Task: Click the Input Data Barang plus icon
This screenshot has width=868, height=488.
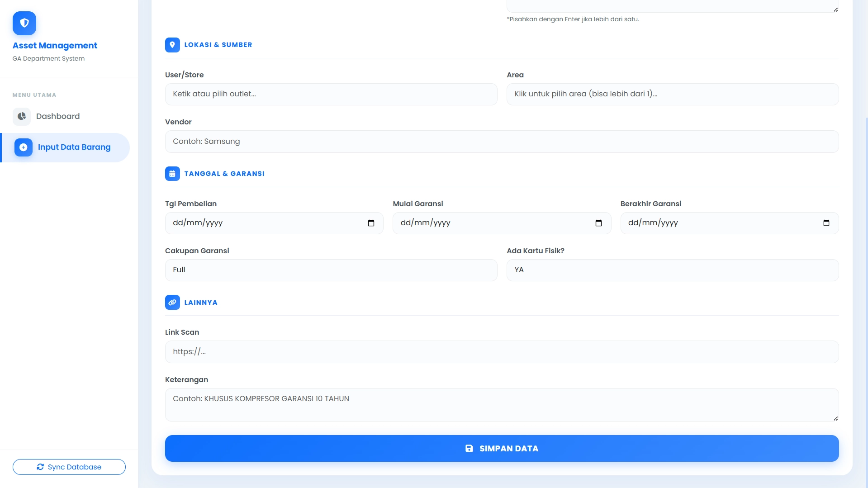Action: coord(24,147)
